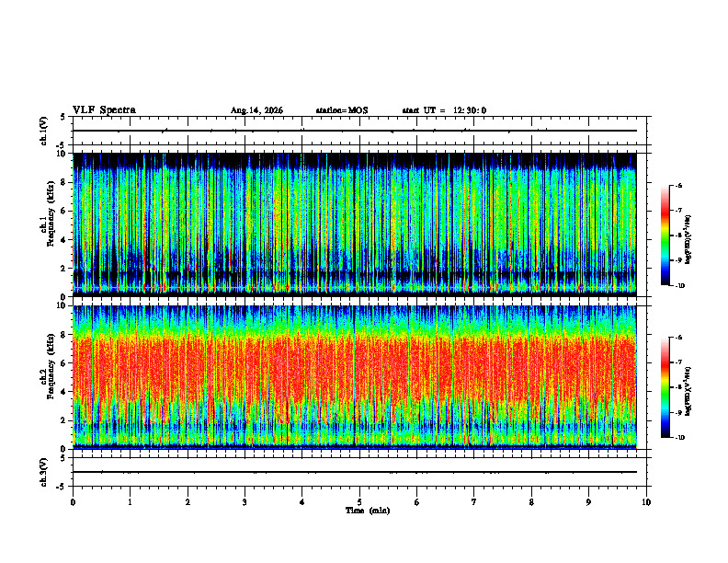Image resolution: width=728 pixels, height=563 pixels.
Task: Click the "-7" tick on ch.1 colorbar
Action: click(678, 211)
